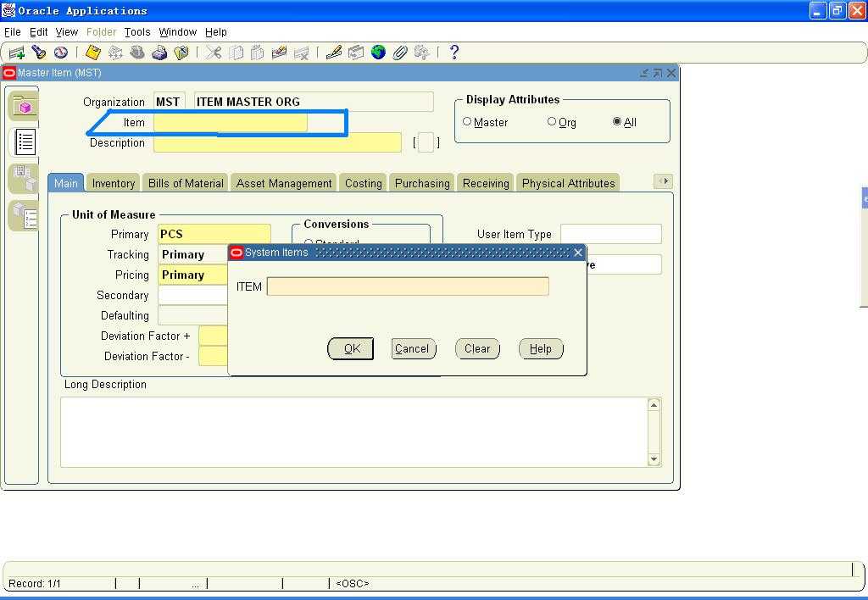Save with the yellow diskette icon
Image resolution: width=868 pixels, height=600 pixels.
tap(93, 53)
